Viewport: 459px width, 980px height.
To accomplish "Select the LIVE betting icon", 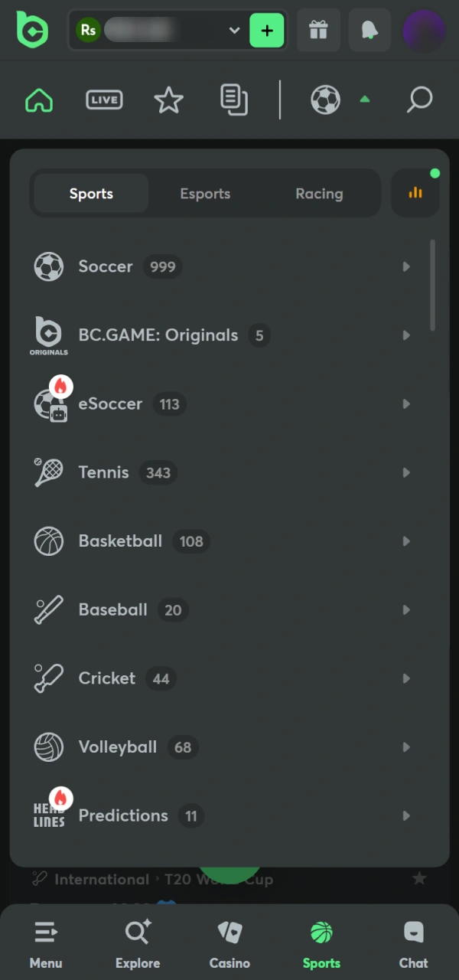I will 104,100.
